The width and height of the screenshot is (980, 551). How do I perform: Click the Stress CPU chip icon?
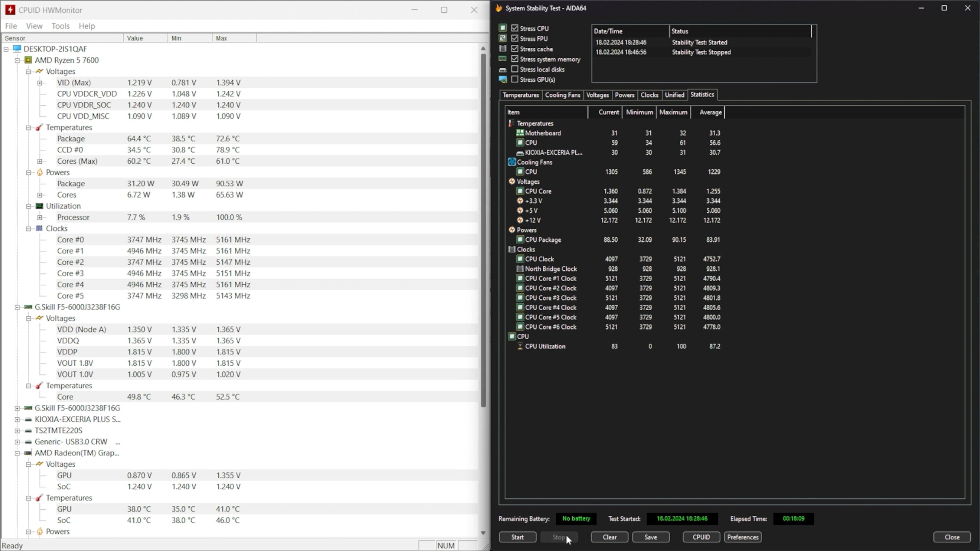pyautogui.click(x=503, y=28)
